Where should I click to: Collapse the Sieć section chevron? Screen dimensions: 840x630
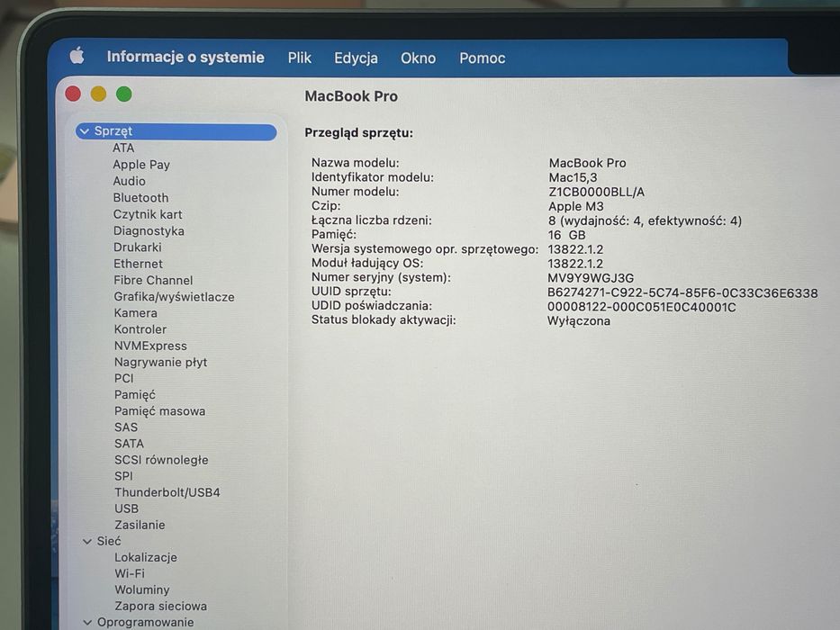click(x=87, y=542)
